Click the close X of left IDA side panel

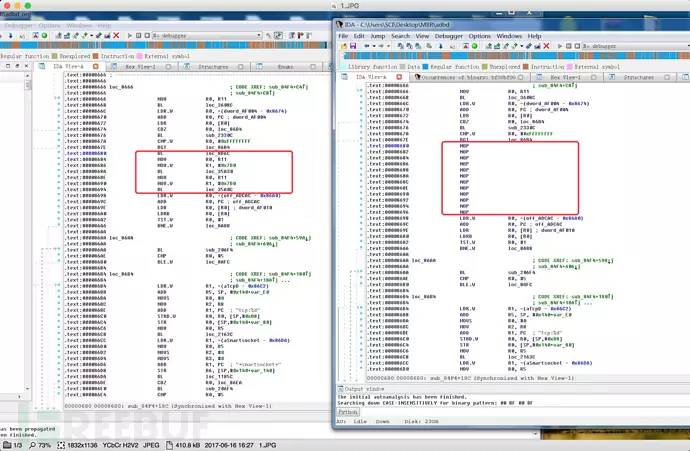(26, 66)
